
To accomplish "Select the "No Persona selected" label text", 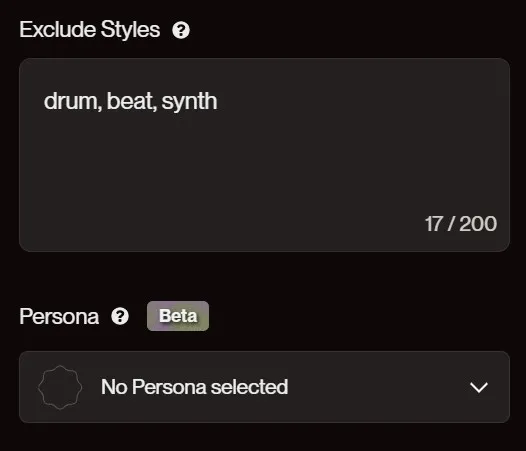I will click(195, 387).
